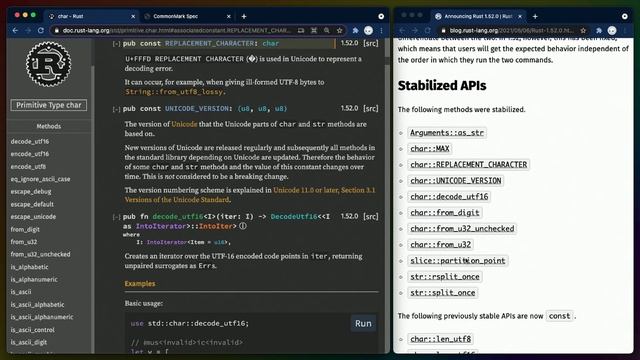Open [src] for decode_utf16
640x360 pixels.
371,216
